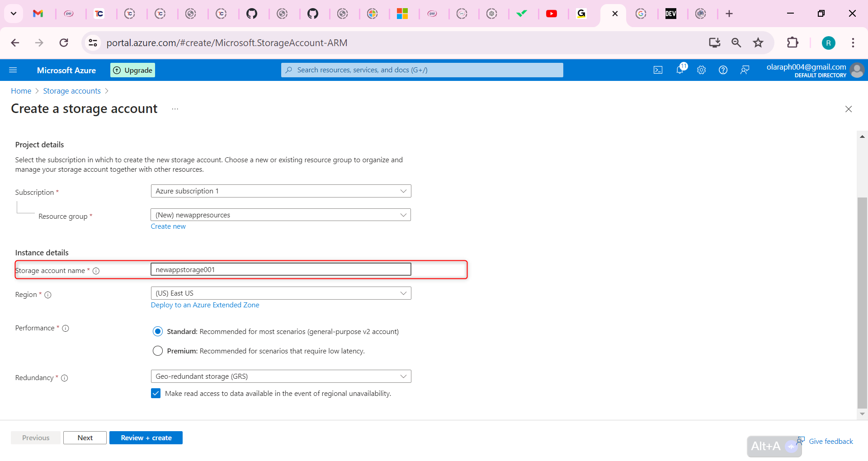This screenshot has width=868, height=461.
Task: Open the Chrome three-dot menu
Action: pos(853,43)
